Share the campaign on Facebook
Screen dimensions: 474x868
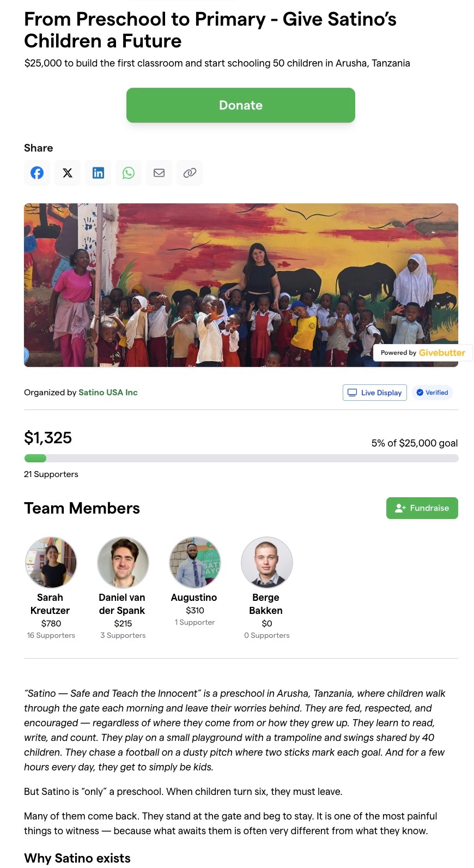[37, 173]
